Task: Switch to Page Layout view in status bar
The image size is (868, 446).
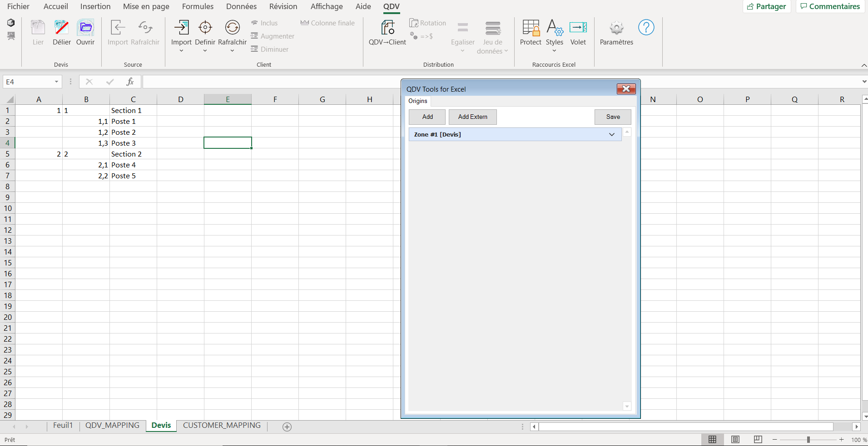Action: pyautogui.click(x=735, y=439)
